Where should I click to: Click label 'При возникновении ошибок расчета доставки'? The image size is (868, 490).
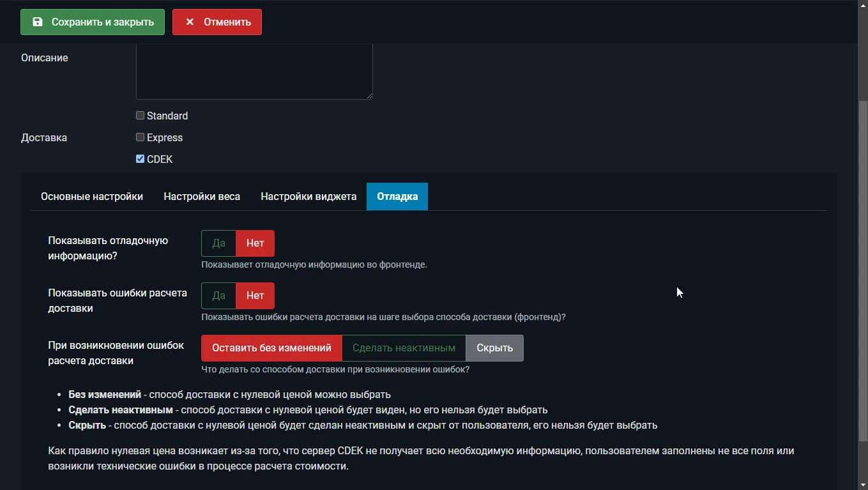(x=116, y=353)
